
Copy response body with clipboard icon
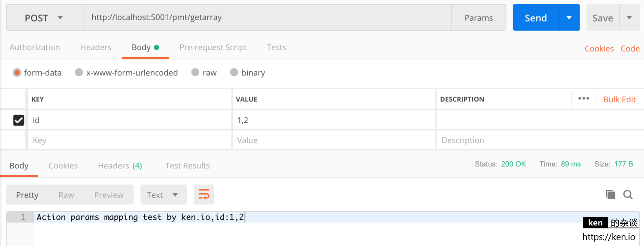pos(611,194)
